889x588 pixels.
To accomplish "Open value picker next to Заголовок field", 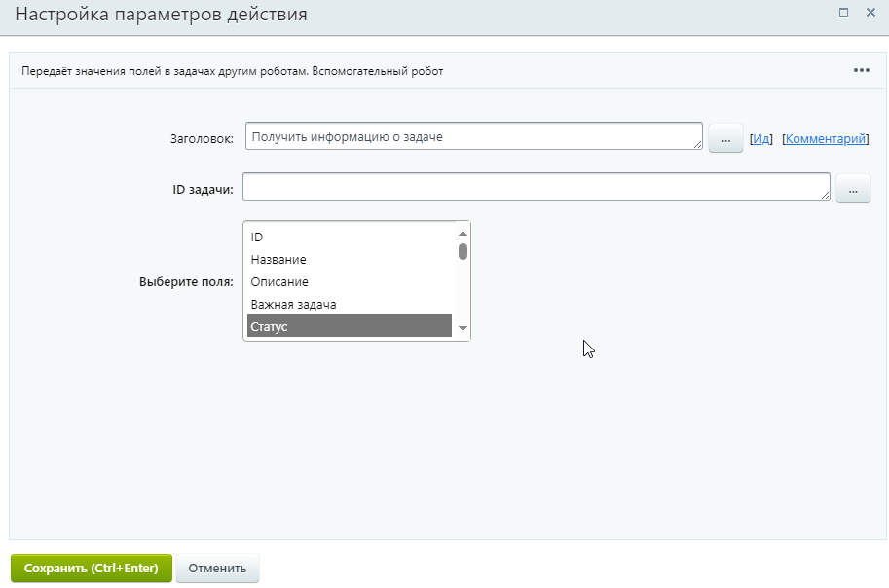I will pyautogui.click(x=725, y=139).
